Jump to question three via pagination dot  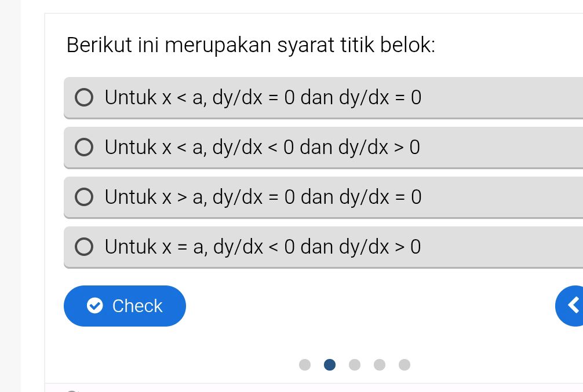pyautogui.click(x=355, y=365)
